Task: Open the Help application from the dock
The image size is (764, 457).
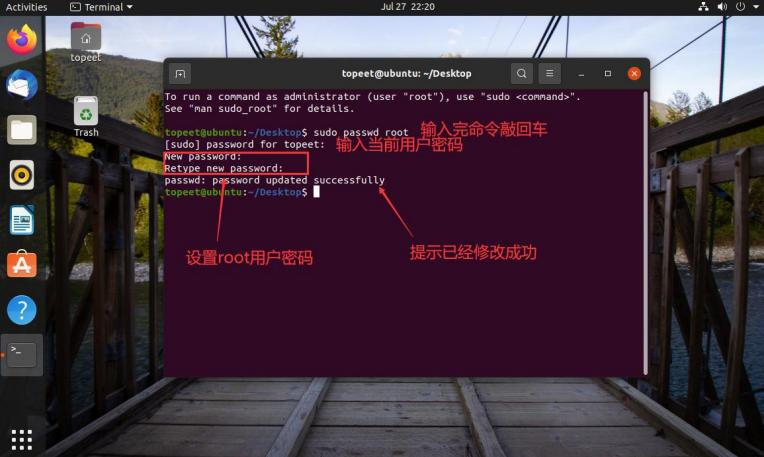Action: pos(22,310)
